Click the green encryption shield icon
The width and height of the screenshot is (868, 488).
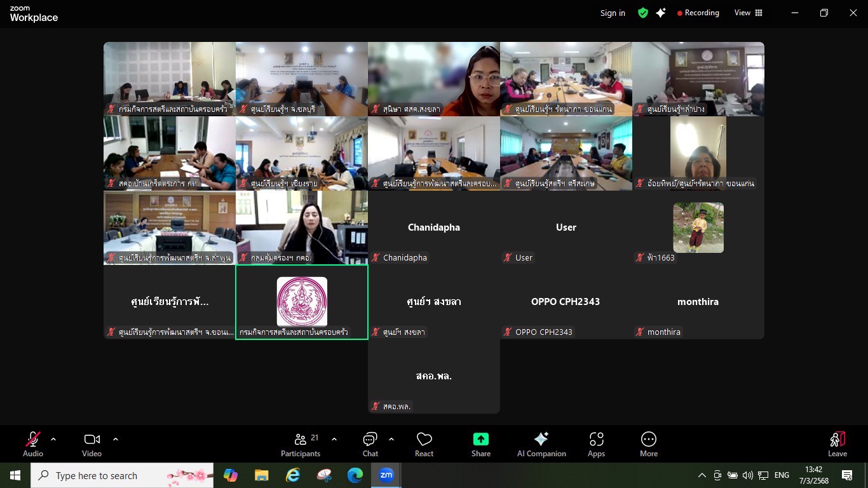point(643,13)
